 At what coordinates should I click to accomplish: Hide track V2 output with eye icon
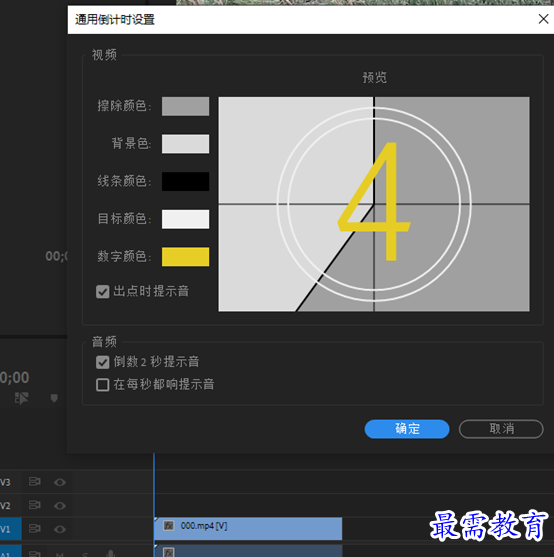coord(60,505)
